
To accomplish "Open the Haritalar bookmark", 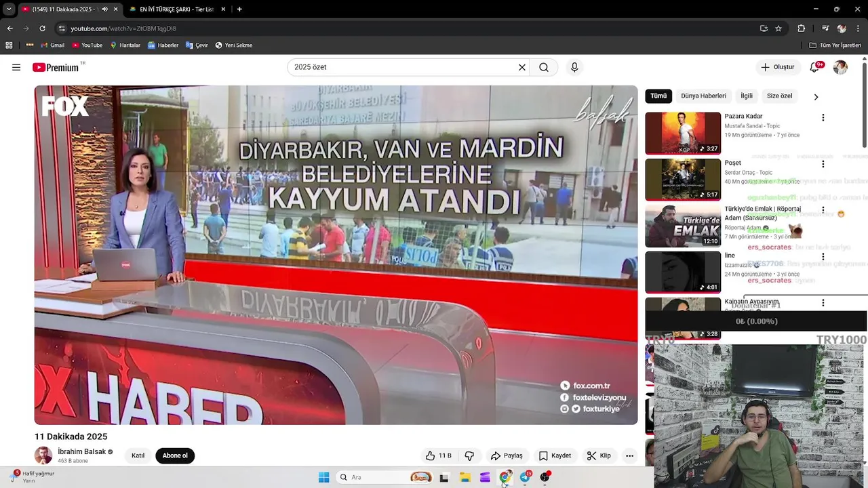I will point(125,45).
